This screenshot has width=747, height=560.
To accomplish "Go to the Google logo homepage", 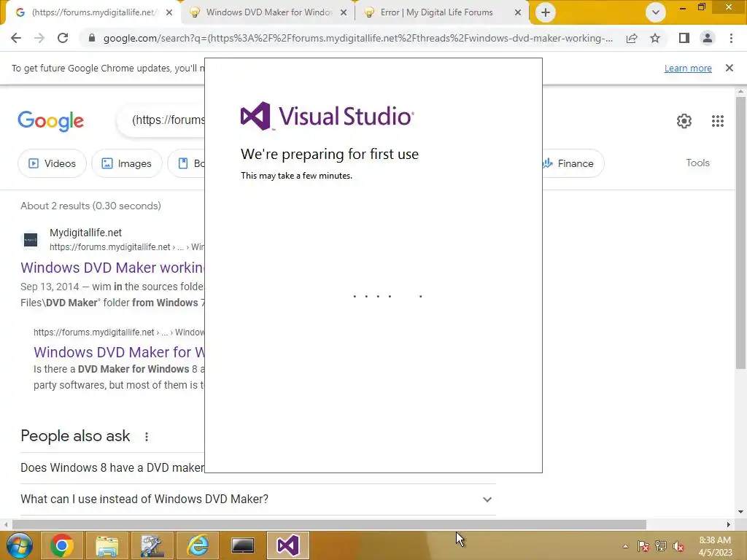I will point(50,121).
